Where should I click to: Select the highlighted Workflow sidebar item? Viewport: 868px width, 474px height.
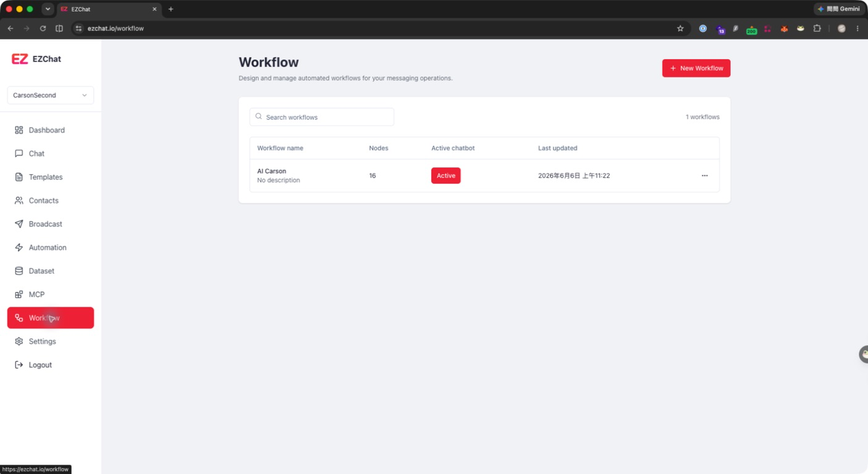(50, 318)
